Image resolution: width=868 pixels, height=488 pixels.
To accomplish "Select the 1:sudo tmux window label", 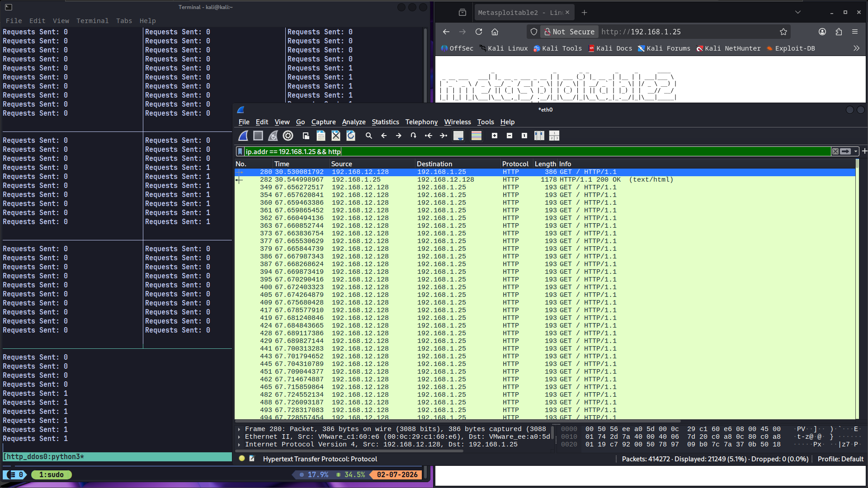I will pos(52,475).
